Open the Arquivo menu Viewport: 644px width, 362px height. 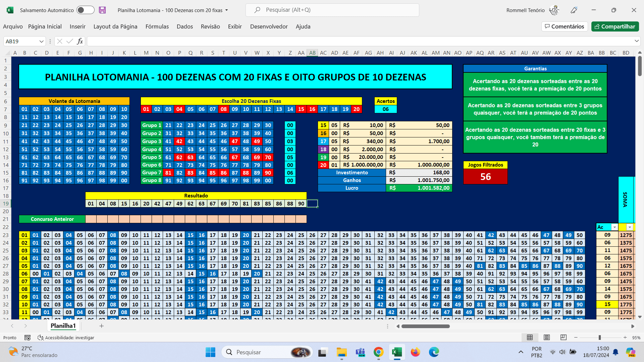coord(13,26)
